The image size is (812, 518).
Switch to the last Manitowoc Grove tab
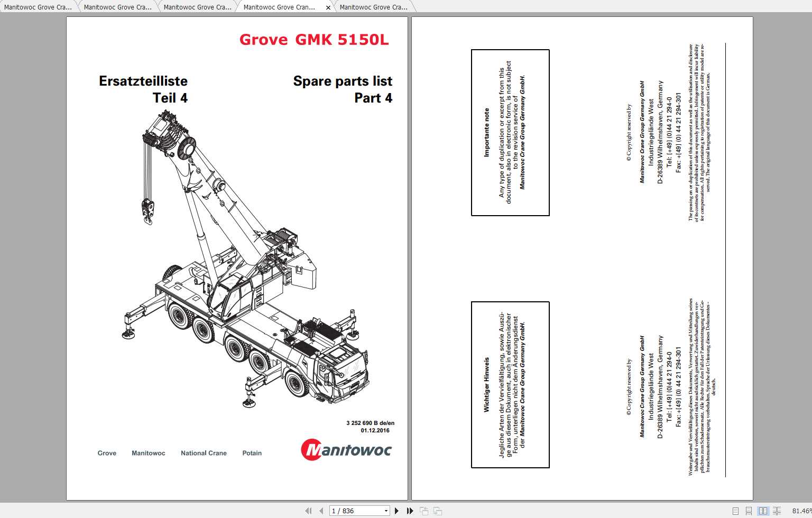point(374,7)
